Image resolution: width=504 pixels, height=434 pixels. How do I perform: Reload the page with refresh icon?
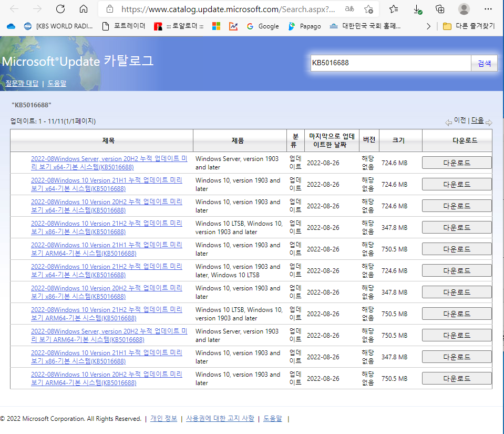pyautogui.click(x=60, y=9)
